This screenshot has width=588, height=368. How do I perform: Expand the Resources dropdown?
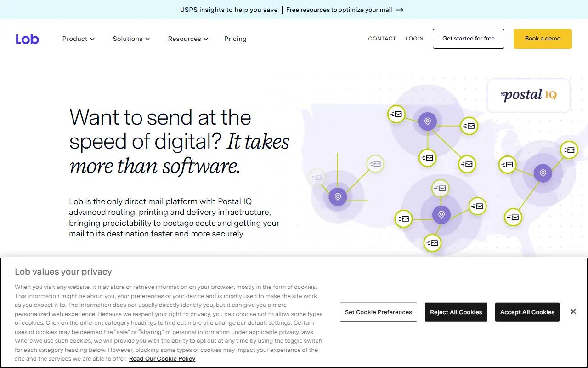[x=188, y=39]
